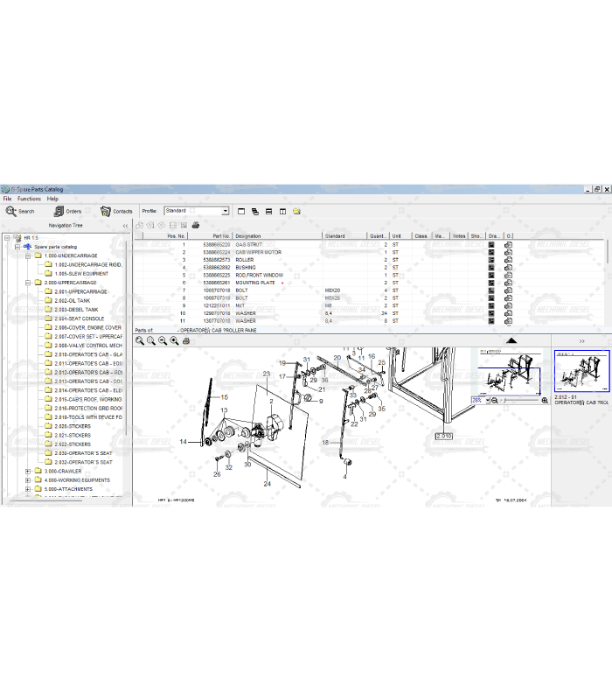
Task: Collapse Navigation Tree with double-arrow button
Action: (x=125, y=226)
